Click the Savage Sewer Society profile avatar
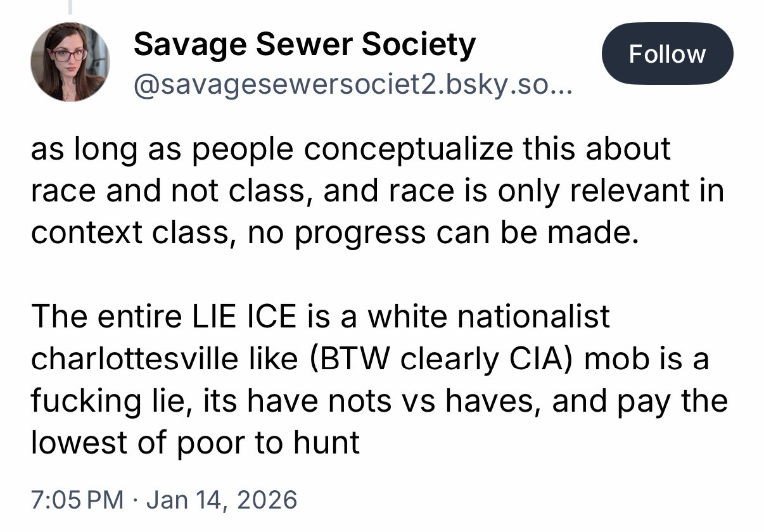 click(x=70, y=62)
